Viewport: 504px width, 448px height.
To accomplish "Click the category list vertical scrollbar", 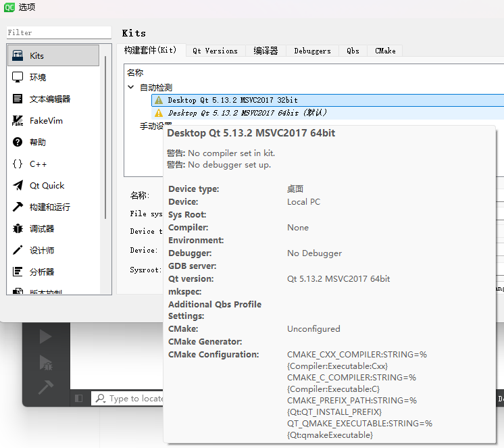I will 105,137.
